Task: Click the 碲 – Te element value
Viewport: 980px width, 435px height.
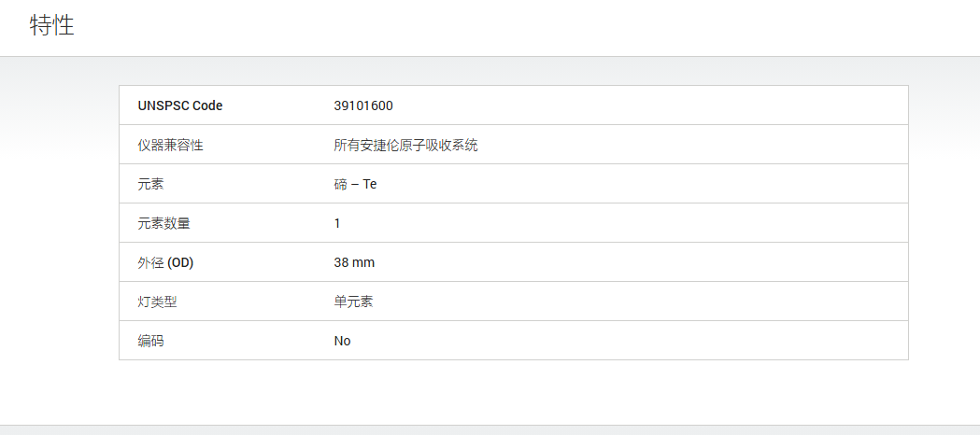Action: coord(356,185)
